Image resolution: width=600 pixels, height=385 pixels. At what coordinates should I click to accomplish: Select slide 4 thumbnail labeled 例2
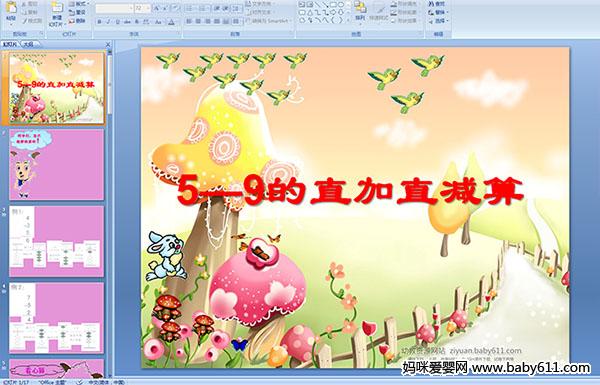(x=56, y=318)
